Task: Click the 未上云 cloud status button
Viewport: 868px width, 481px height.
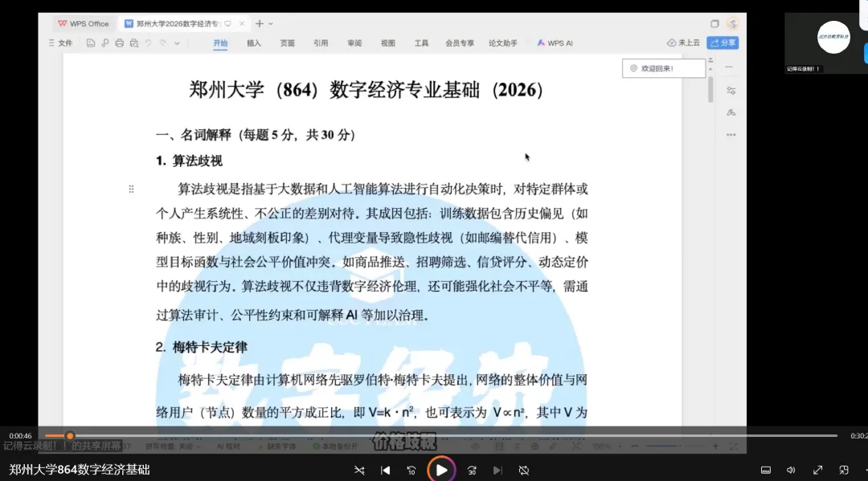Action: click(684, 43)
